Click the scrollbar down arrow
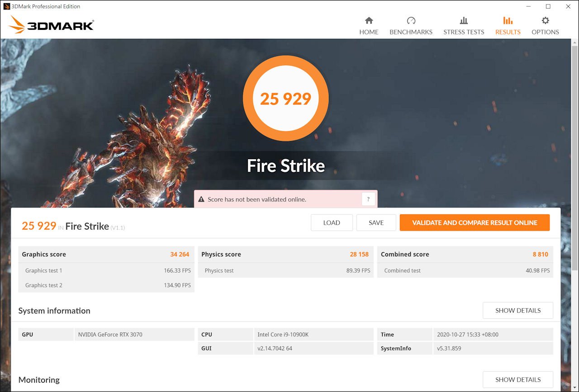 [574, 388]
